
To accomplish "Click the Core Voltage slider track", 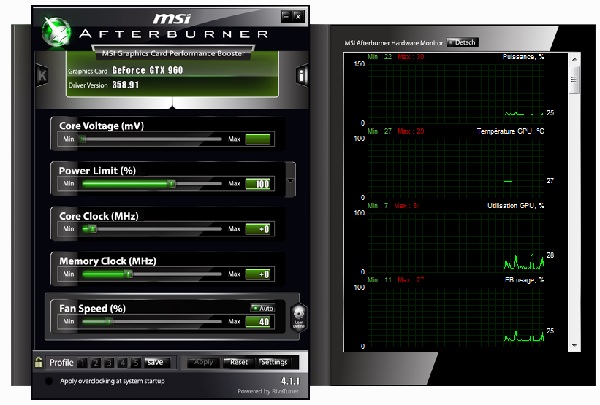I will coord(151,139).
